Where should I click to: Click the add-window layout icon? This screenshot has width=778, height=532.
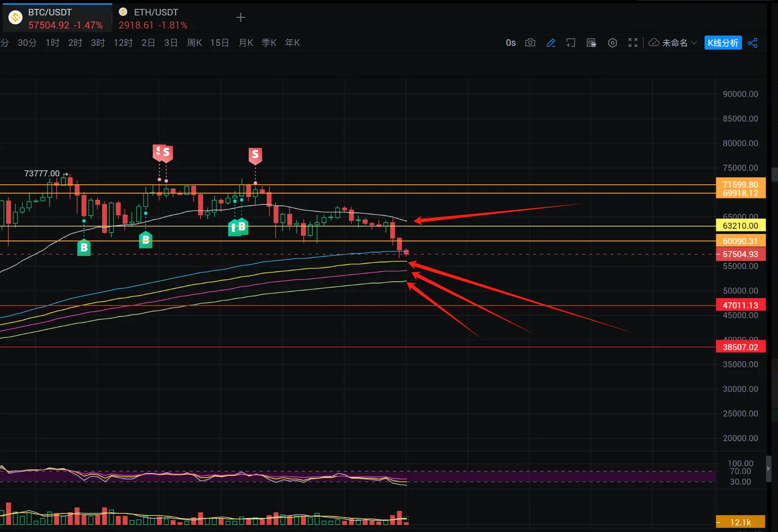coord(571,43)
